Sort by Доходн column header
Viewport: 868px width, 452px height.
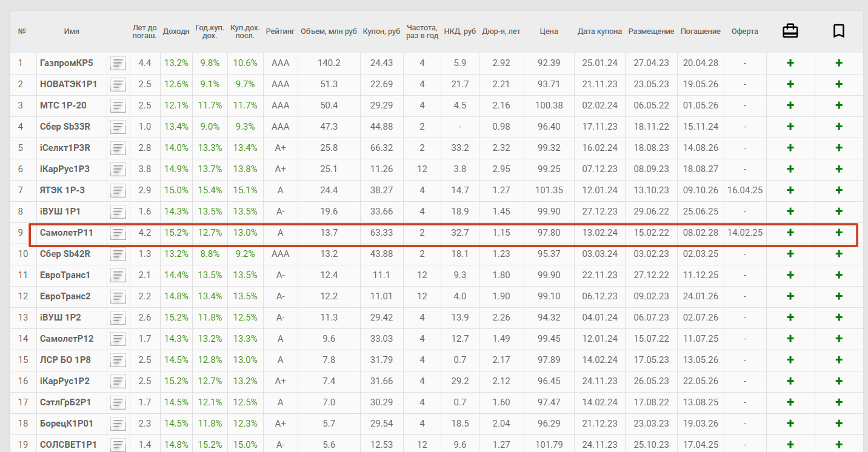(x=176, y=32)
